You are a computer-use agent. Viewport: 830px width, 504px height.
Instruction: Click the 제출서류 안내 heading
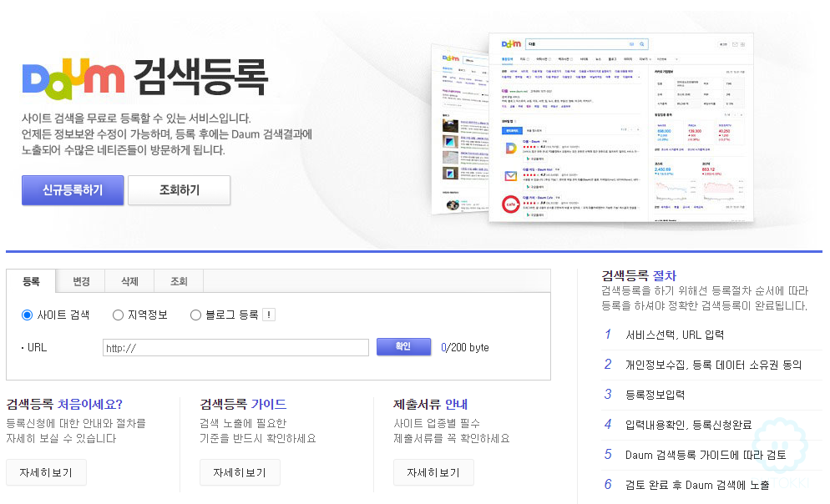430,405
